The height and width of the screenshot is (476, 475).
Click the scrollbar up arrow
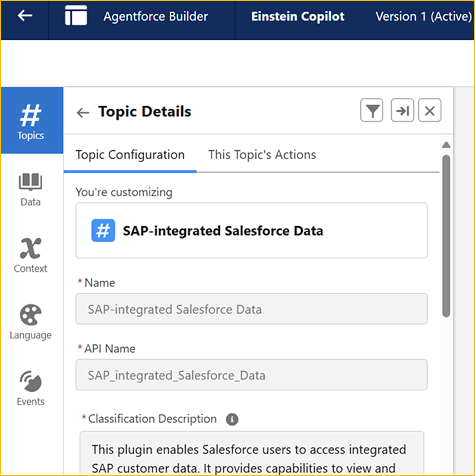point(446,145)
